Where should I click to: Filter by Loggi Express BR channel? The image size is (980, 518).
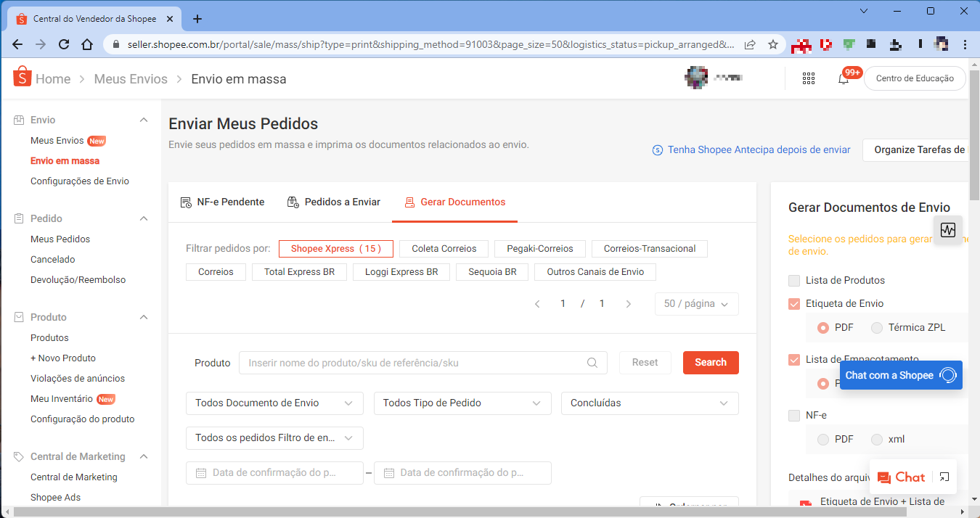401,272
